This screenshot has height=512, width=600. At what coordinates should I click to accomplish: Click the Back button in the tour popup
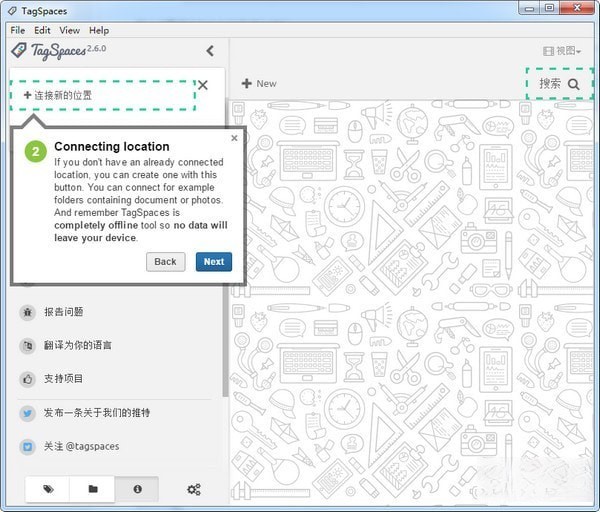coord(166,262)
